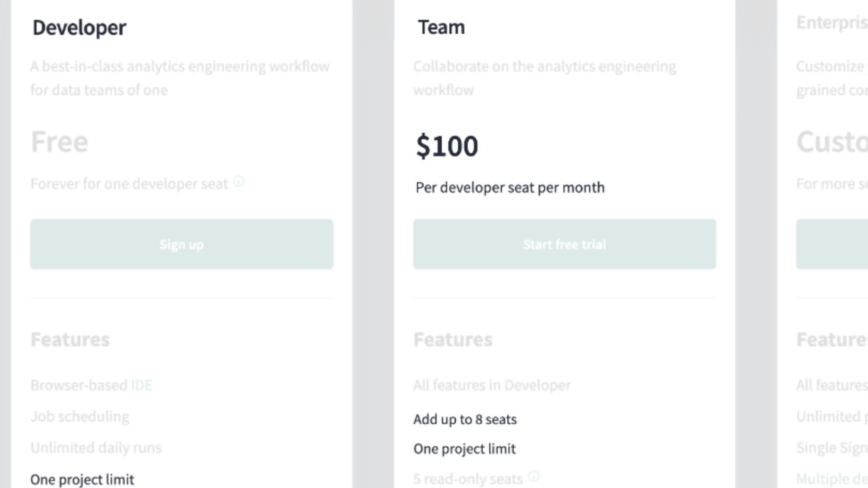Screen dimensions: 868x488
Task: Click the Unlimited daily runs feature
Action: coord(96,447)
